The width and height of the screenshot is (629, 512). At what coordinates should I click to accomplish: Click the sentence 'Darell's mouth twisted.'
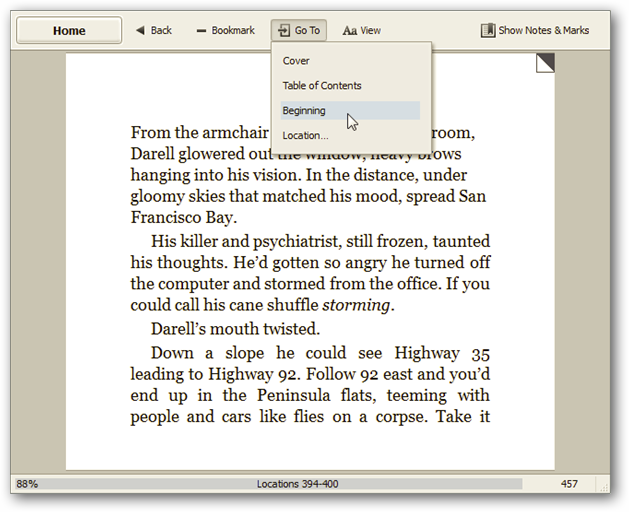235,329
